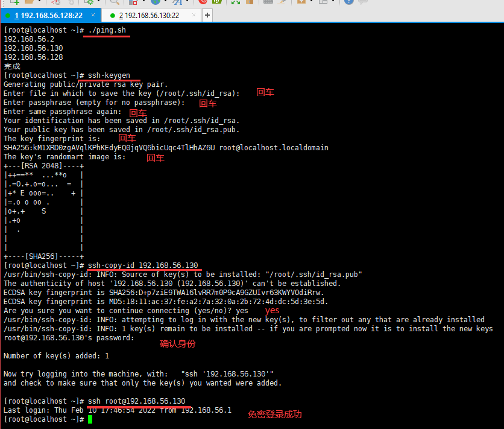This screenshot has height=429, width=504.
Task: Expand the dropdown arrow beside the globe icon
Action: coord(165,2)
